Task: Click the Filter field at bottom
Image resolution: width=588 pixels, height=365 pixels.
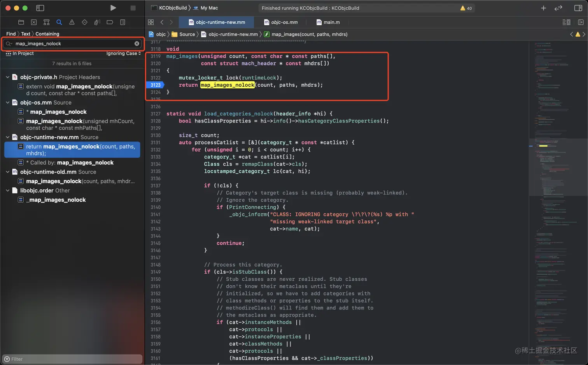Action: click(x=72, y=359)
